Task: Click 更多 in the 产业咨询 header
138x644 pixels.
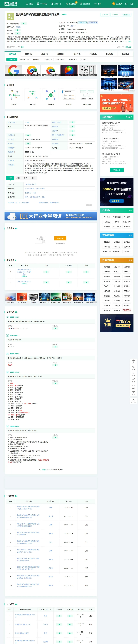Action: [x=130, y=210]
